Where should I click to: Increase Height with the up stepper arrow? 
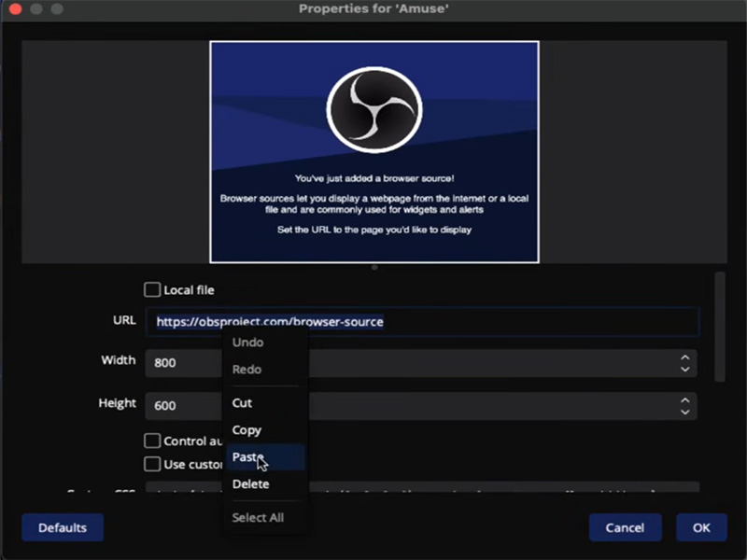click(685, 400)
